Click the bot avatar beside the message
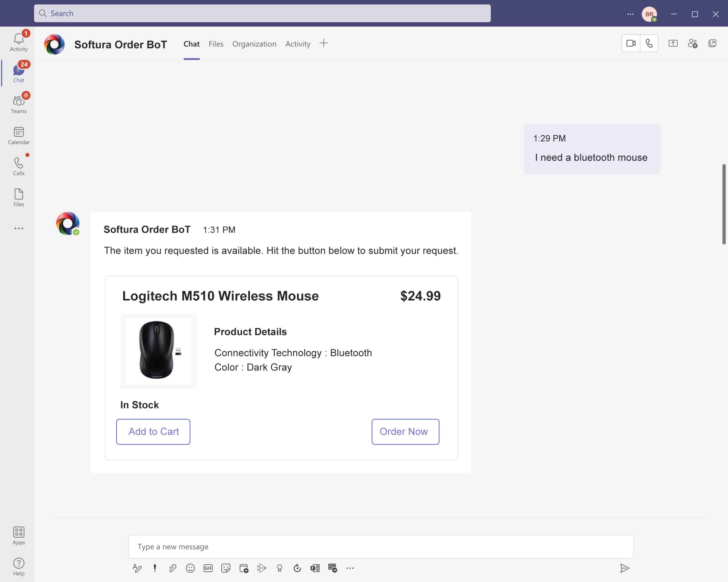The image size is (728, 582). coord(67,223)
